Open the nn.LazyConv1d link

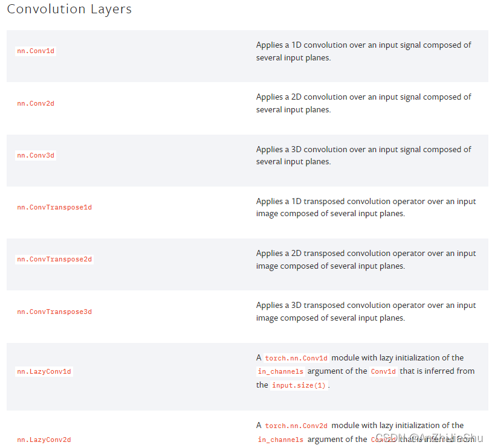click(x=44, y=372)
